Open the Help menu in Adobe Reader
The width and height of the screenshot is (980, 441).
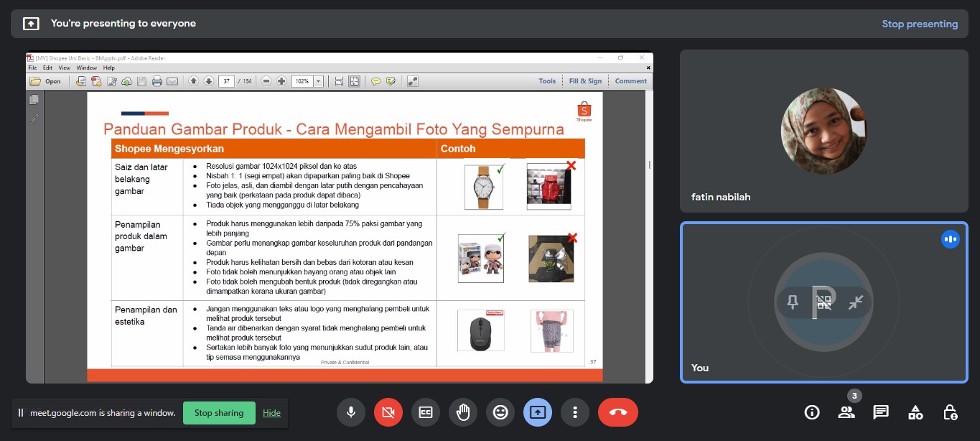click(x=109, y=68)
